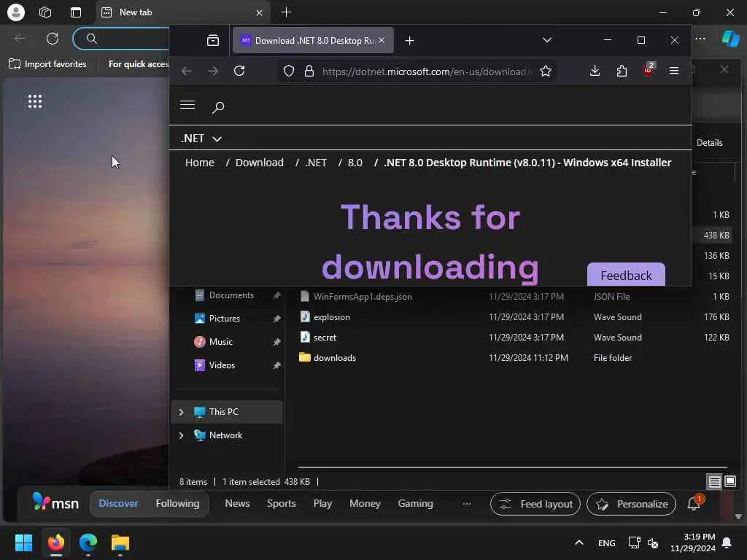This screenshot has width=747, height=560.
Task: Click Firefox tracking protection shield icon
Action: 289,71
